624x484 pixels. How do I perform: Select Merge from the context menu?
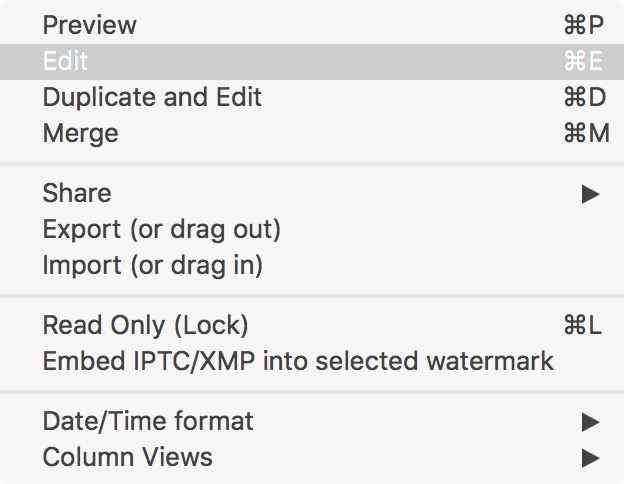[80, 133]
